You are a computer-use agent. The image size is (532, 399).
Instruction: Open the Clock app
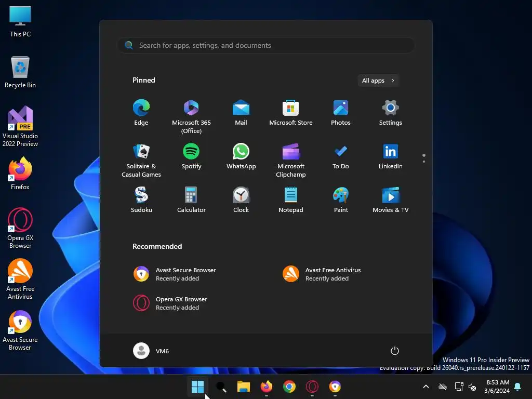[241, 200]
